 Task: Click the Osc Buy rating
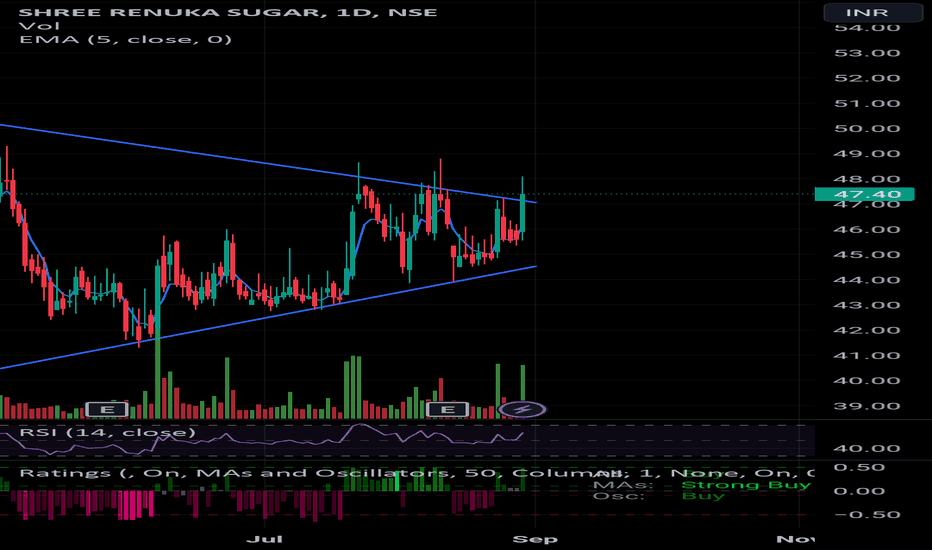(x=659, y=496)
